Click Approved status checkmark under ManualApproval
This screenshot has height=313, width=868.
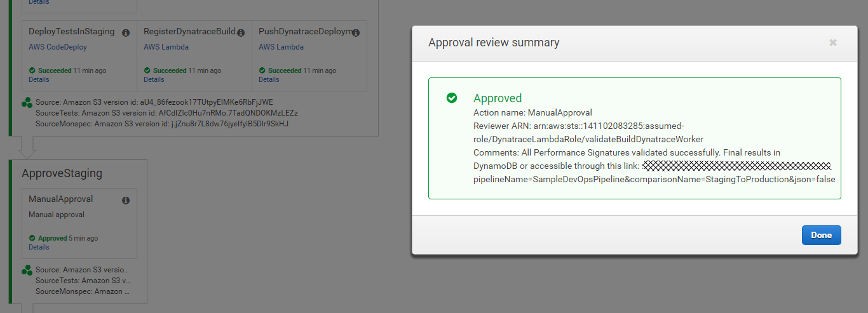pos(32,238)
